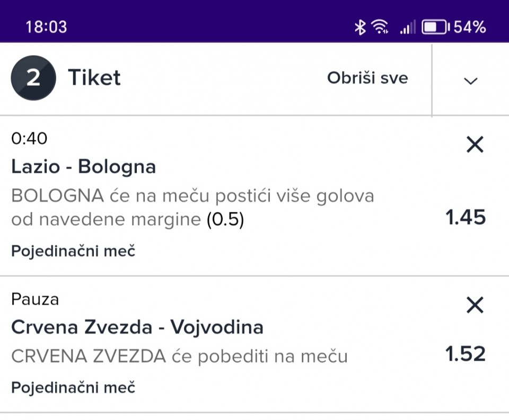This screenshot has height=420, width=509.
Task: Tap Pojedinačni meč label under Lazio bet
Action: click(x=73, y=251)
